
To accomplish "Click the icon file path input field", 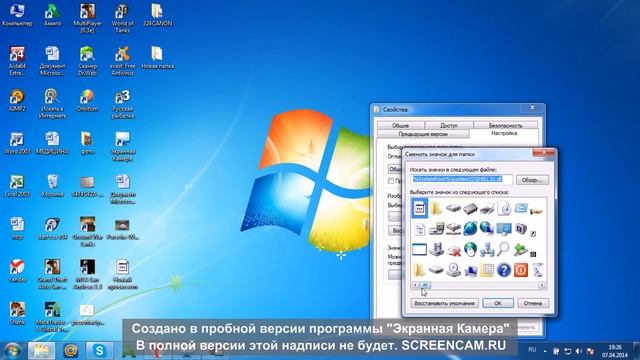I will pos(461,179).
